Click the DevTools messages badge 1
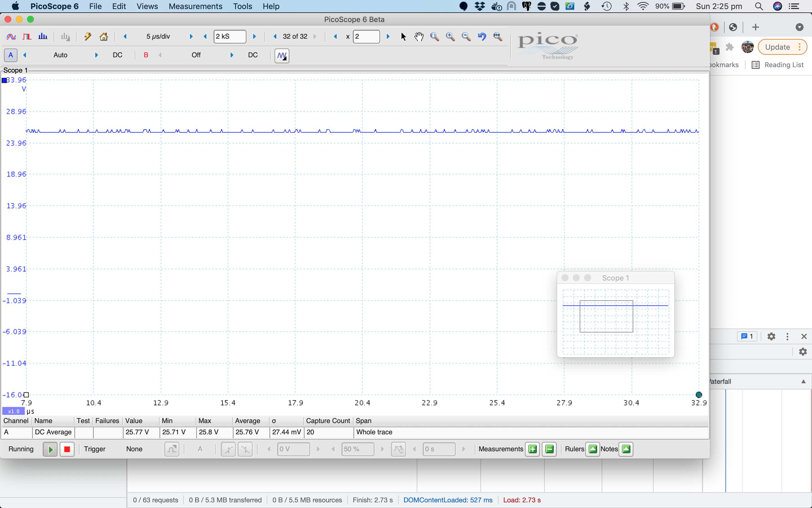The width and height of the screenshot is (812, 508). tap(747, 336)
